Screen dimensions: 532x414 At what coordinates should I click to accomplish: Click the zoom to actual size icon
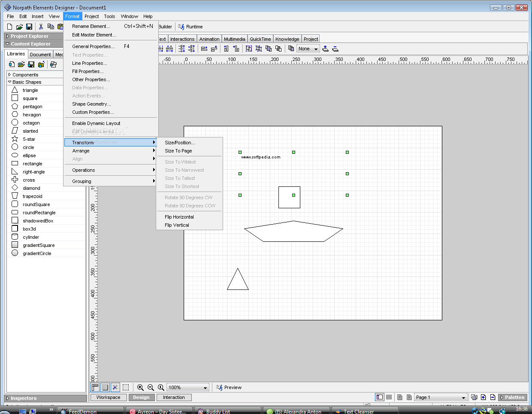tap(161, 387)
